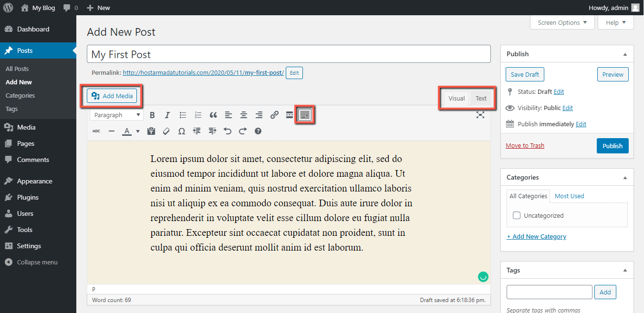The height and width of the screenshot is (313, 644).
Task: Click the Add Media button
Action: 112,96
